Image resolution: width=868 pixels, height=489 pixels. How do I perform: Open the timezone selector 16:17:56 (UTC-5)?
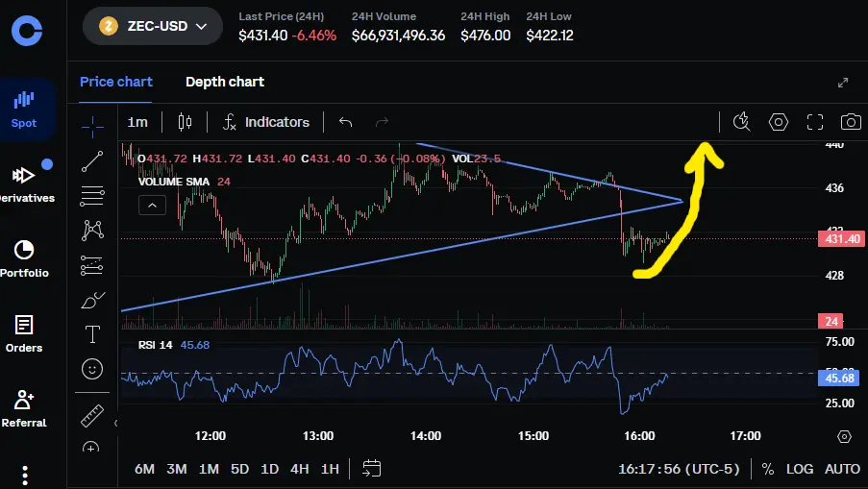tap(680, 469)
